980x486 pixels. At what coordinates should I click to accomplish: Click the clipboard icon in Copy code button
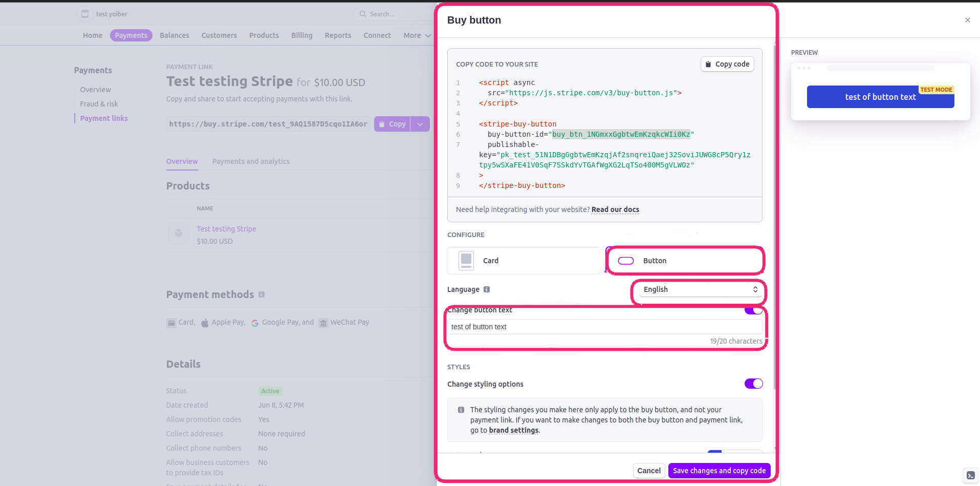point(708,64)
